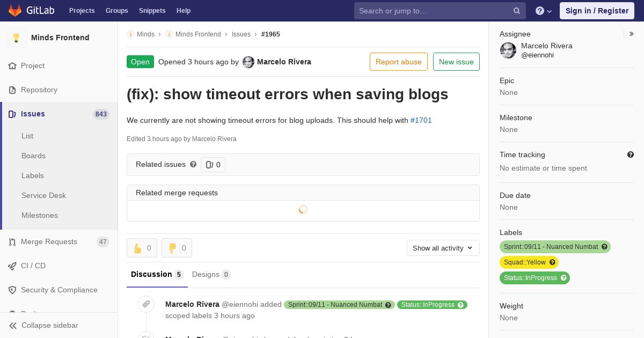Click the CI / CD rocket icon
This screenshot has height=338, width=644.
click(12, 266)
